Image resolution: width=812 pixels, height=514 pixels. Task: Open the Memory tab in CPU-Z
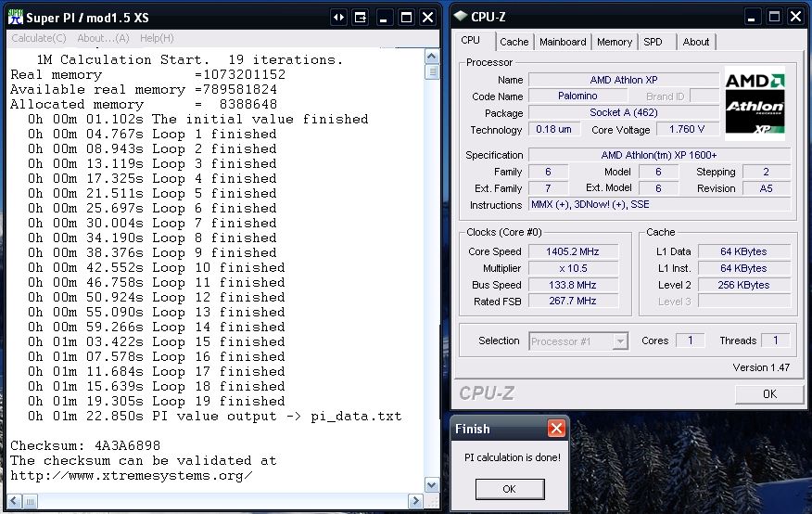[614, 42]
